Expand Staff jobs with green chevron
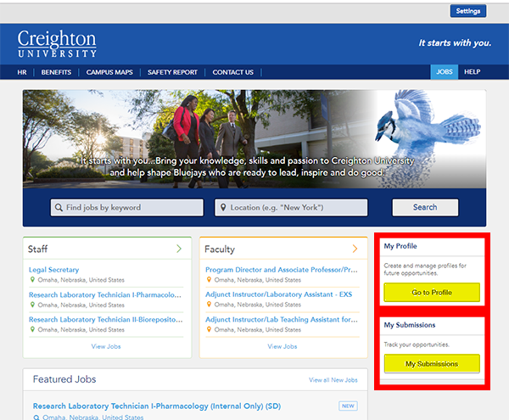 [179, 249]
